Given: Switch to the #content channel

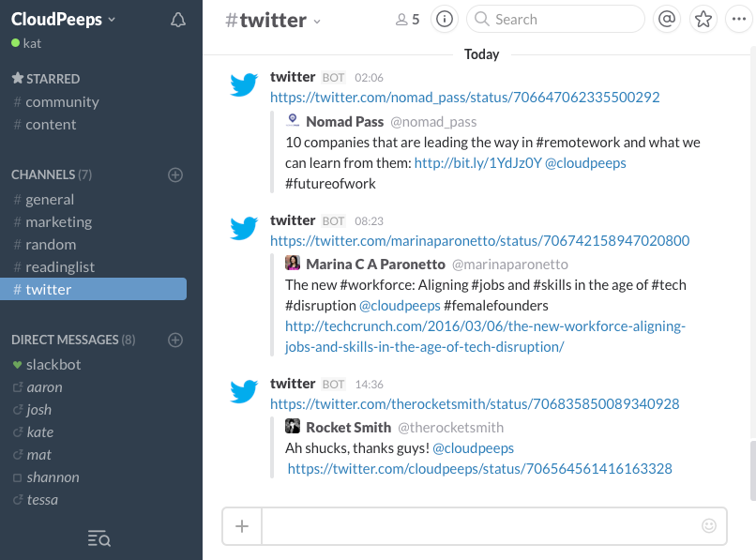Looking at the screenshot, I should point(45,125).
